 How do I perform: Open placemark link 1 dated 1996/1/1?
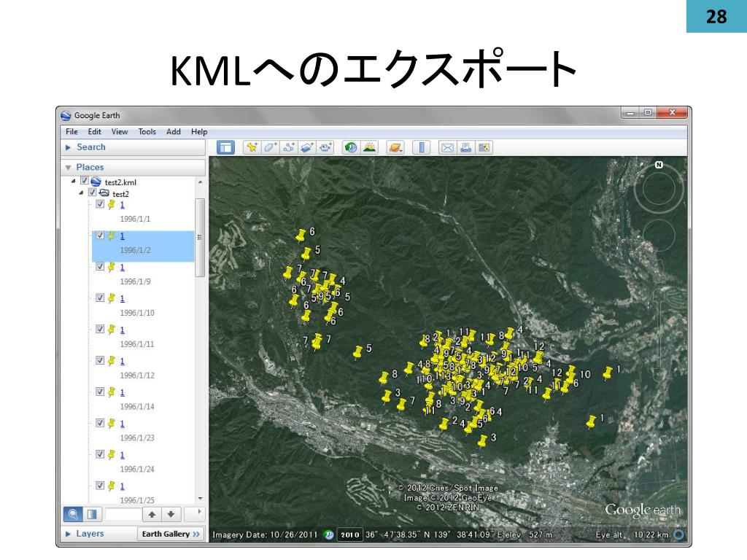coord(122,205)
